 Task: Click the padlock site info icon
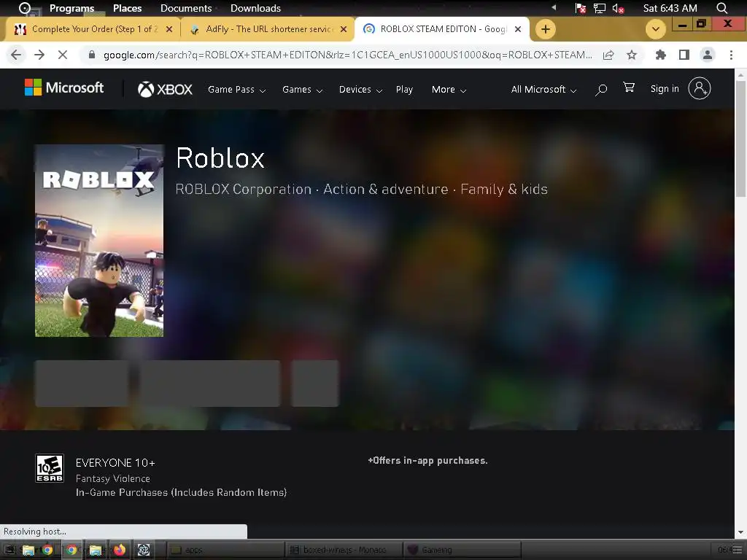(x=92, y=55)
